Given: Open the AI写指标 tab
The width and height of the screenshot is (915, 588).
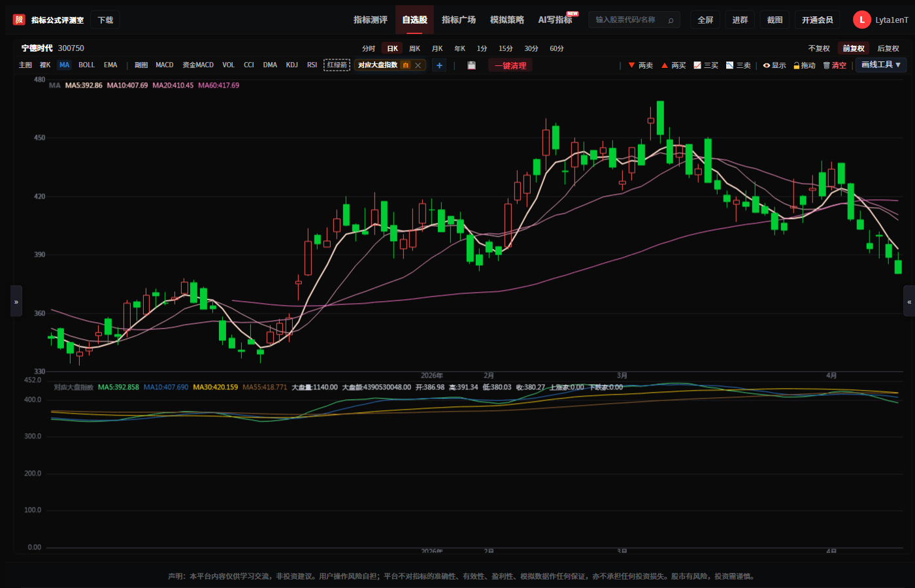Looking at the screenshot, I should coord(556,20).
